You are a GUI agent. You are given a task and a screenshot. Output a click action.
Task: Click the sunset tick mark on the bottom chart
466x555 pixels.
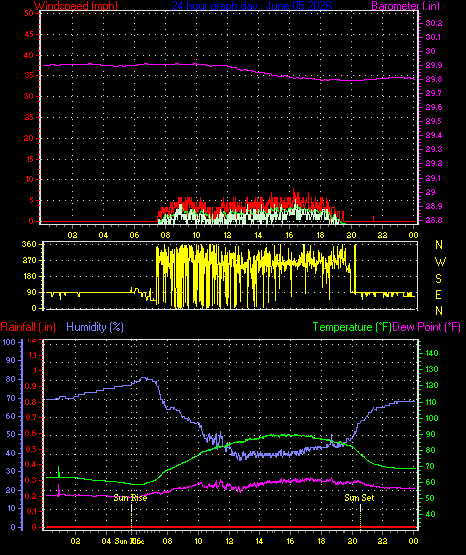click(x=360, y=516)
